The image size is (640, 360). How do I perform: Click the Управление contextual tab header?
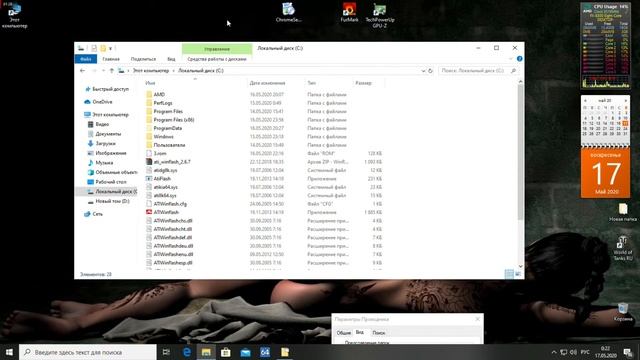(x=217, y=49)
